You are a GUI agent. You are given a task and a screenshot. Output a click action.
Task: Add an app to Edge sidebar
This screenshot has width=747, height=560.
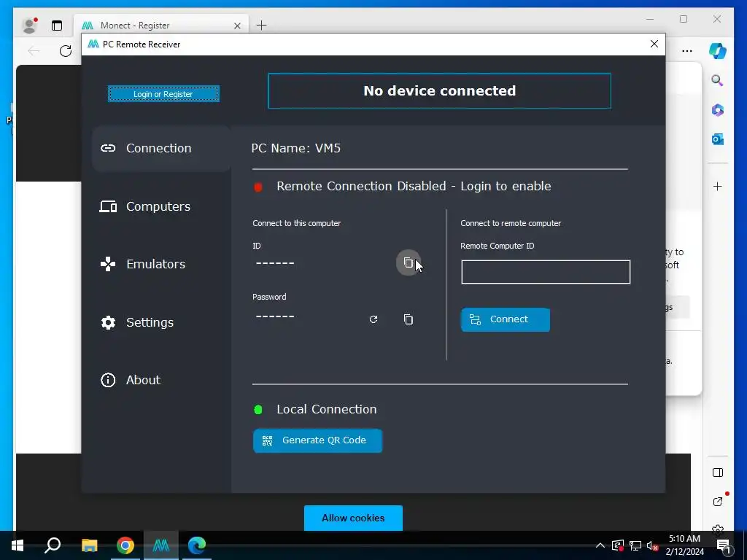coord(718,186)
